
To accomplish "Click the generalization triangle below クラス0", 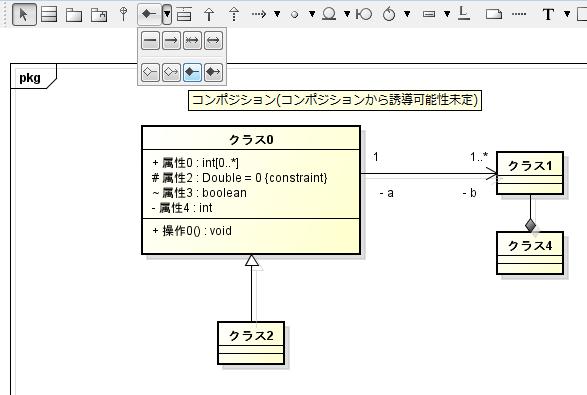I will (252, 260).
